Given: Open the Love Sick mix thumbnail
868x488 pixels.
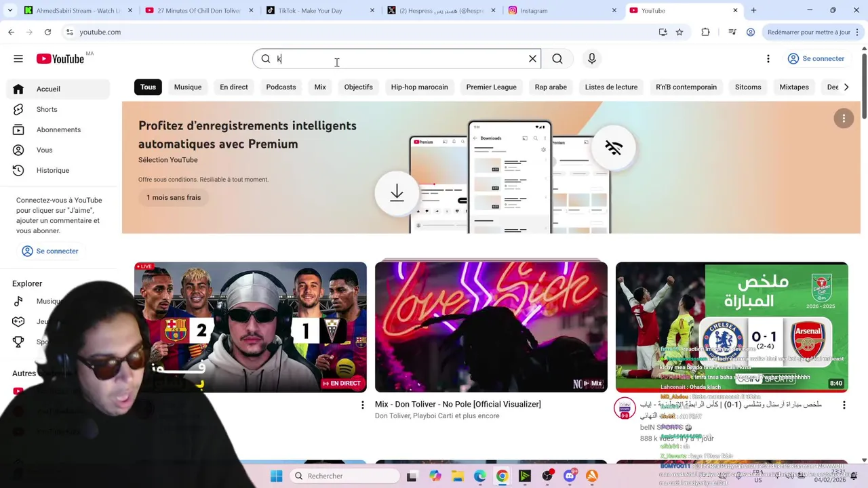Looking at the screenshot, I should tap(491, 327).
